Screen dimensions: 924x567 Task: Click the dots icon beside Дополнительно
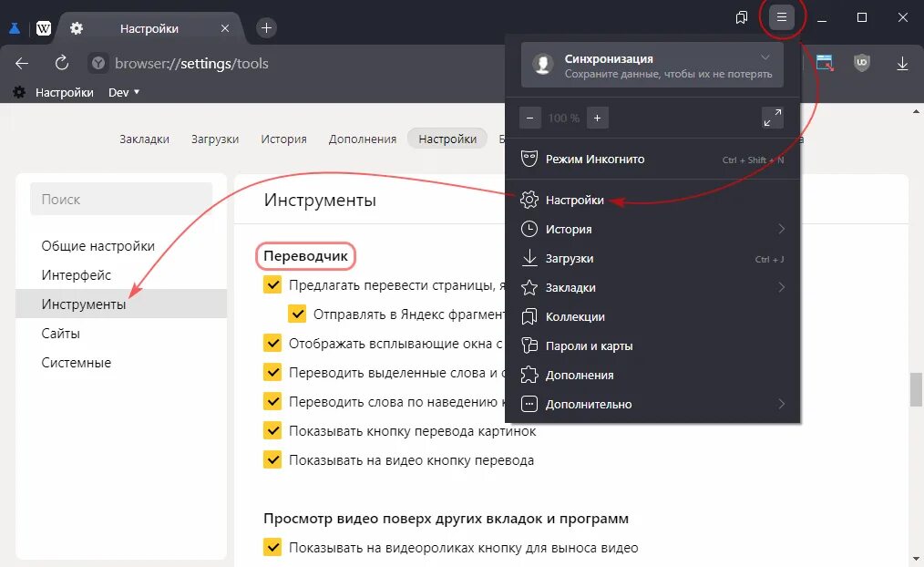click(529, 404)
